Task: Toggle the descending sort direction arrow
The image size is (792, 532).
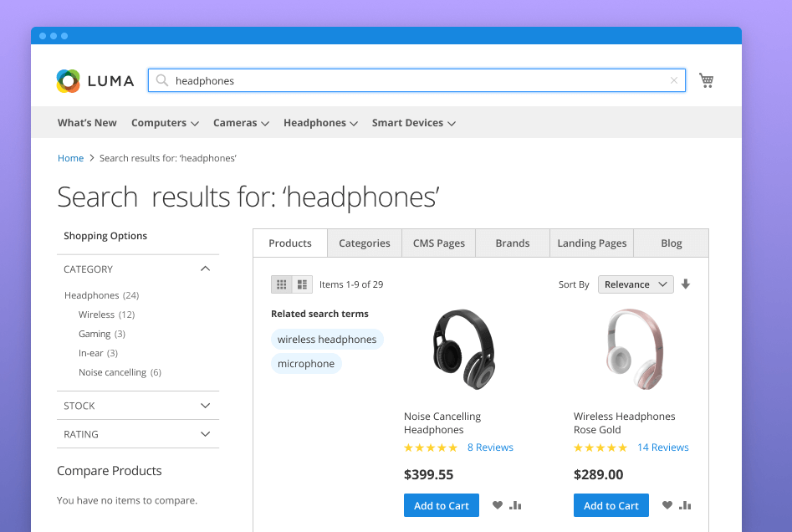Action: tap(686, 284)
